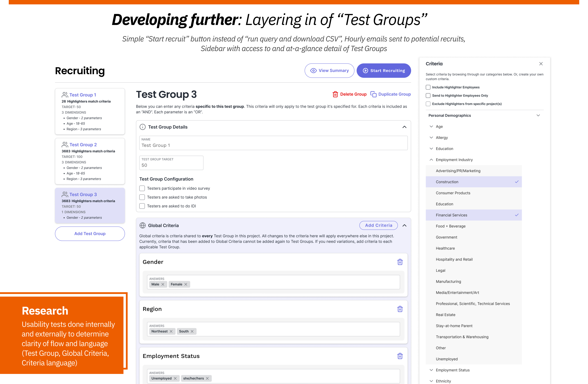Click the checkmark on the Financial Services row
Image resolution: width=588 pixels, height=384 pixels.
(517, 215)
